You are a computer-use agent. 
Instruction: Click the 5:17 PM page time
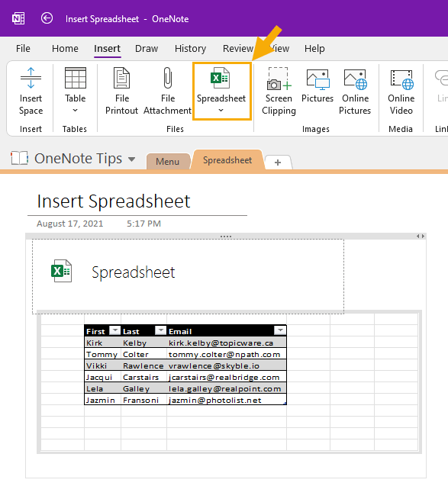pos(143,224)
